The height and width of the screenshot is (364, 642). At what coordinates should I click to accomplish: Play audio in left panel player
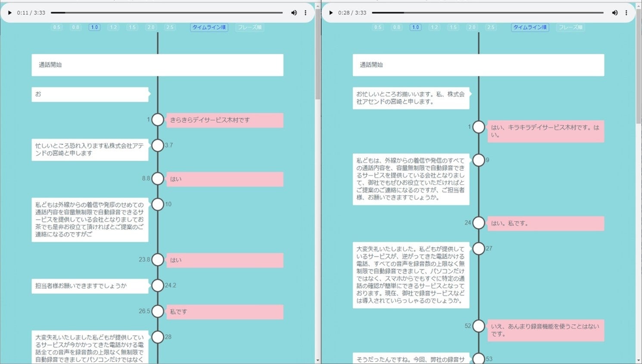click(x=9, y=13)
